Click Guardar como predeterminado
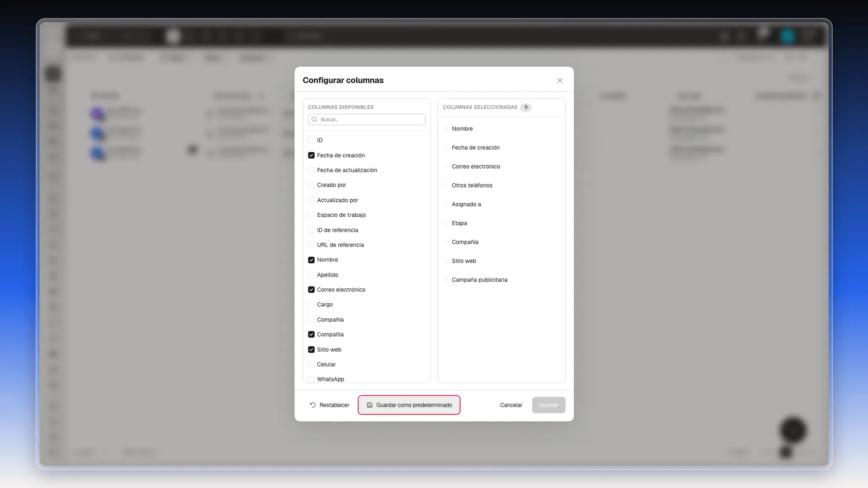Image resolution: width=868 pixels, height=488 pixels. point(409,405)
